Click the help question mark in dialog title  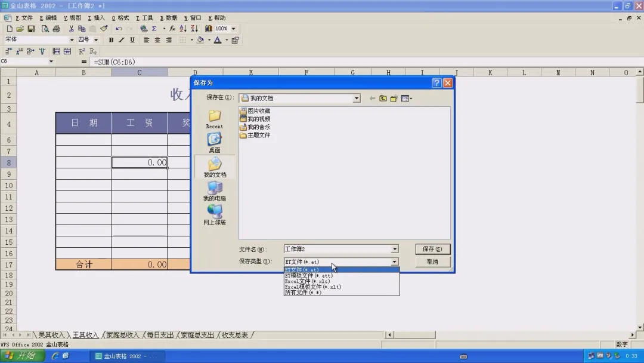coord(436,83)
